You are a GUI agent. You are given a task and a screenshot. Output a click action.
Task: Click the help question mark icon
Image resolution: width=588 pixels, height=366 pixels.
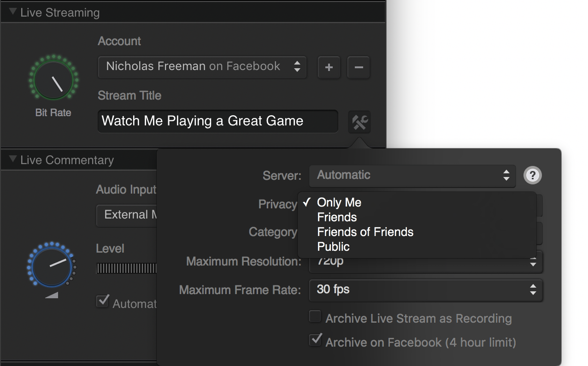click(x=533, y=175)
